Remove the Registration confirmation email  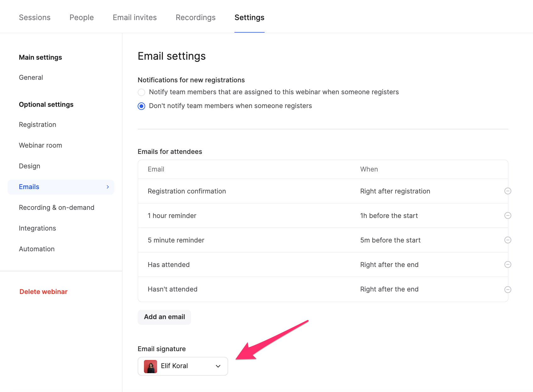tap(508, 191)
